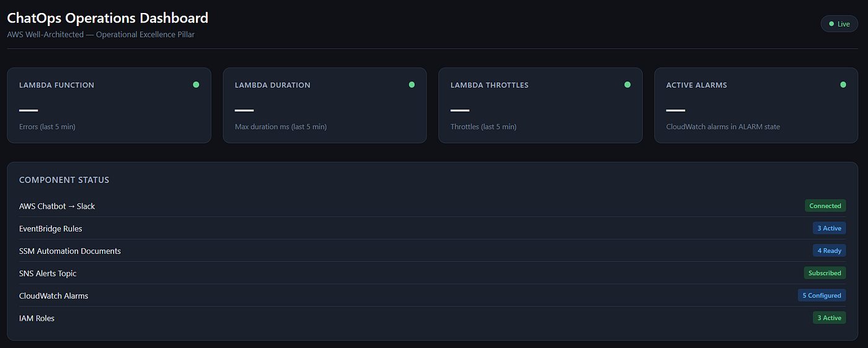Click the 'Throttles (last 5 min)' label
Viewport: 868px width, 348px height.
pos(484,127)
